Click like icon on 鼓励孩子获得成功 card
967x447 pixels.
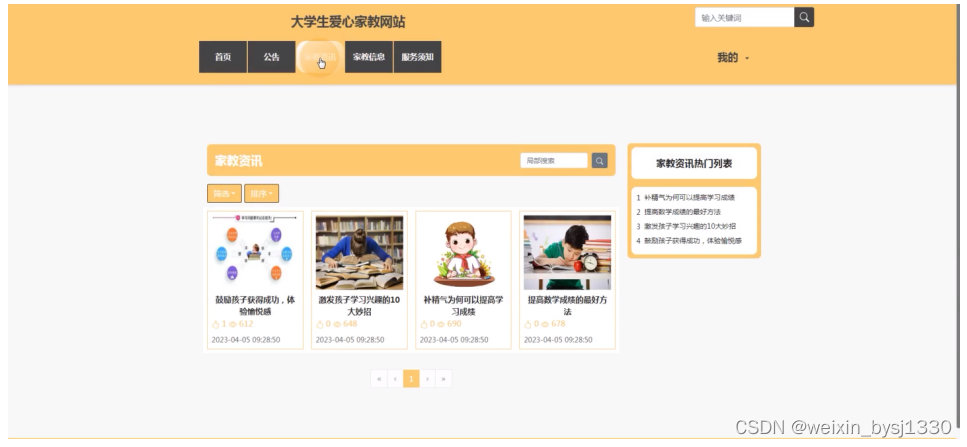(216, 324)
